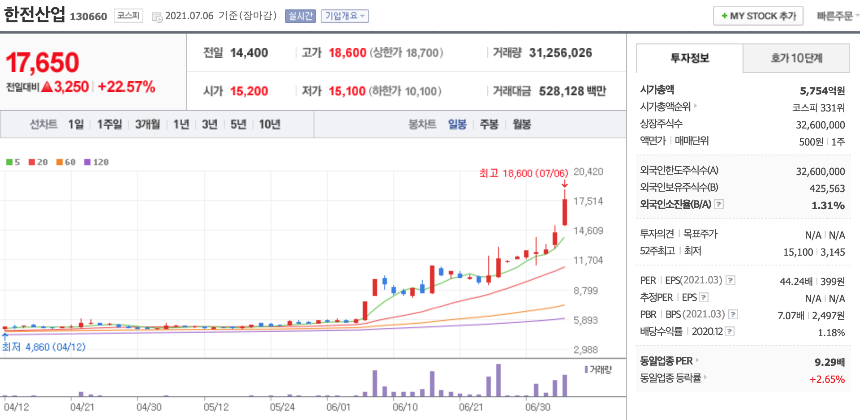Image resolution: width=868 pixels, height=420 pixels.
Task: Click the 거래량 volume legend
Action: 598,369
